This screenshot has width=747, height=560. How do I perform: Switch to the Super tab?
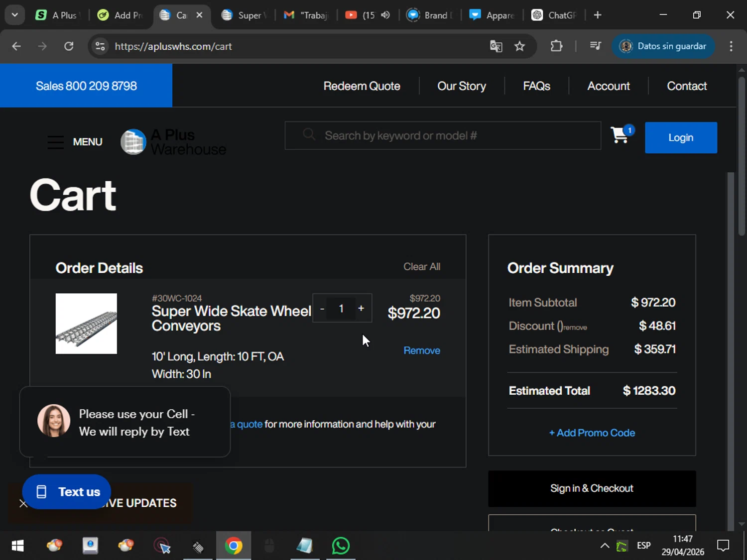pos(245,15)
